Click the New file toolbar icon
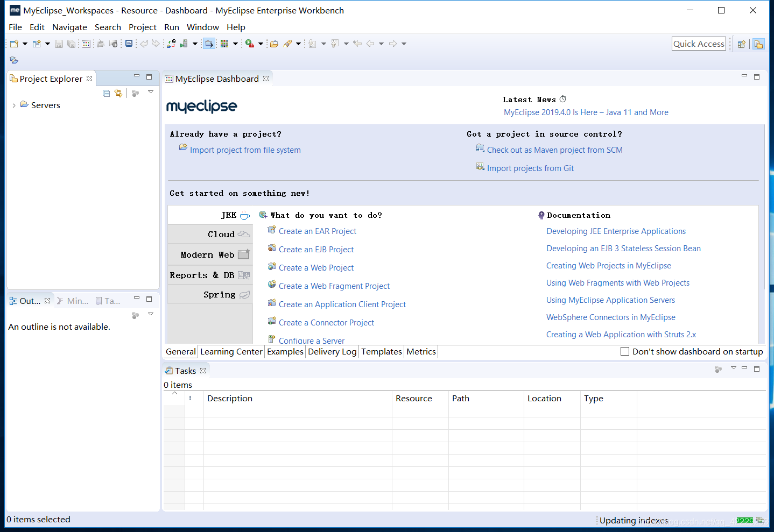Screen dimensions: 774x532 [x=14, y=44]
